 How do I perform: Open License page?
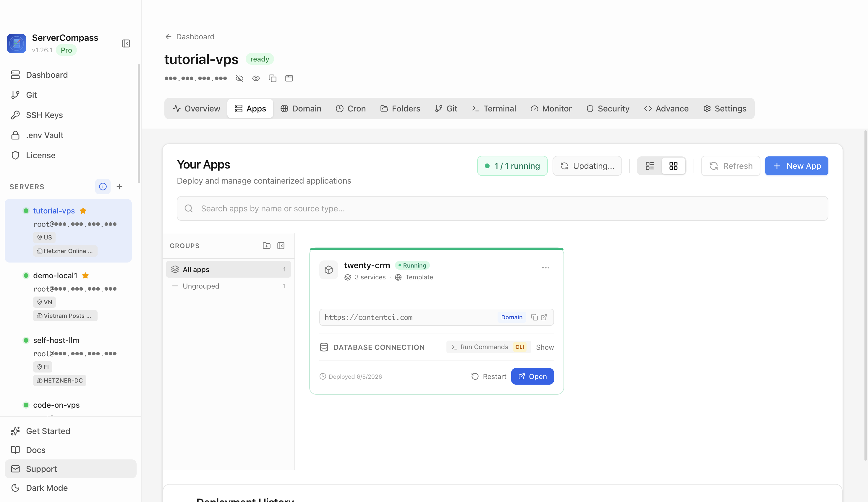(x=71, y=155)
